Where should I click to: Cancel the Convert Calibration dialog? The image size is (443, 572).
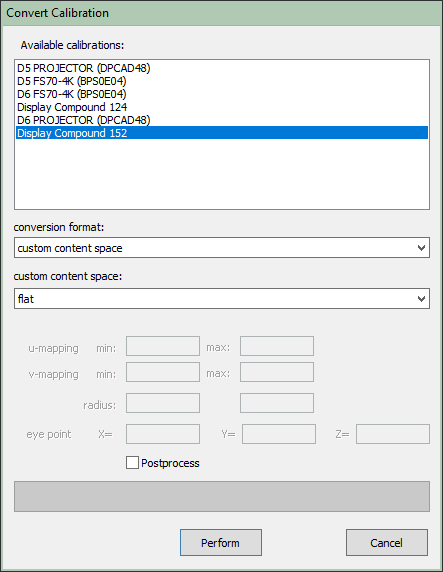[x=387, y=542]
